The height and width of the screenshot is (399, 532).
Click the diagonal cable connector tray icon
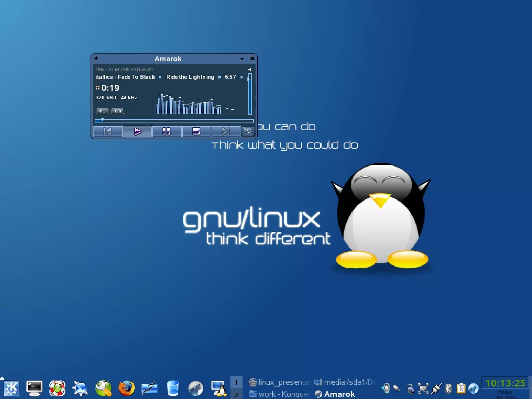[x=436, y=388]
